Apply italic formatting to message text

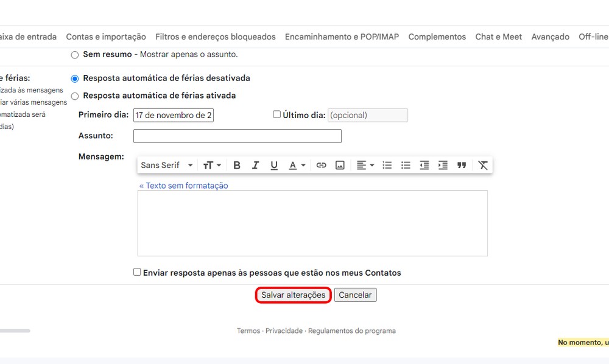click(255, 164)
